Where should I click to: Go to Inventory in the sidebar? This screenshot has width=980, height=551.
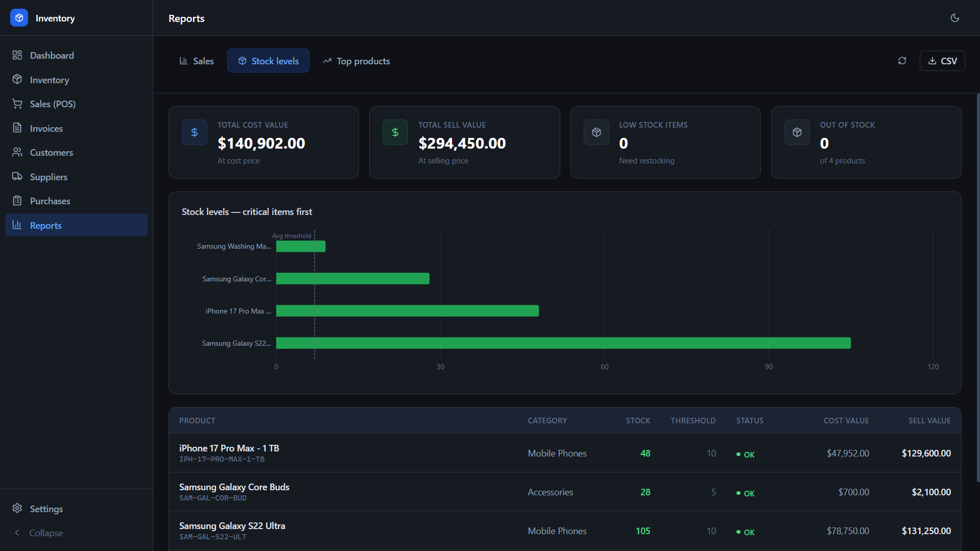pos(76,80)
